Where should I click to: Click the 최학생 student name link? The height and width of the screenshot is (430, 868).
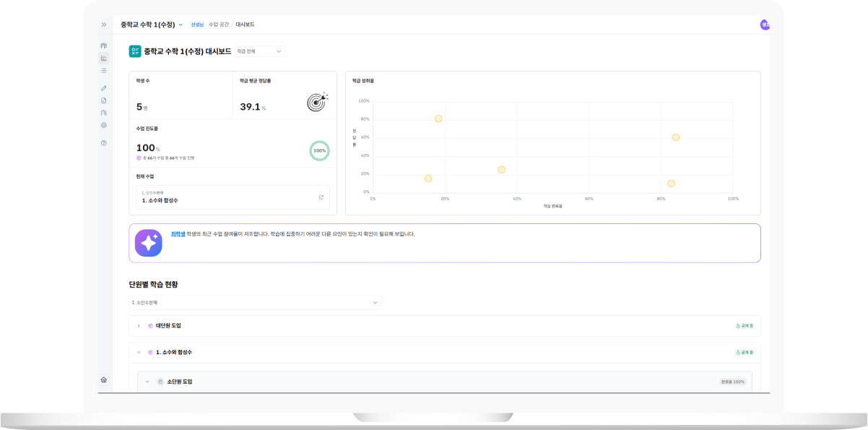178,234
